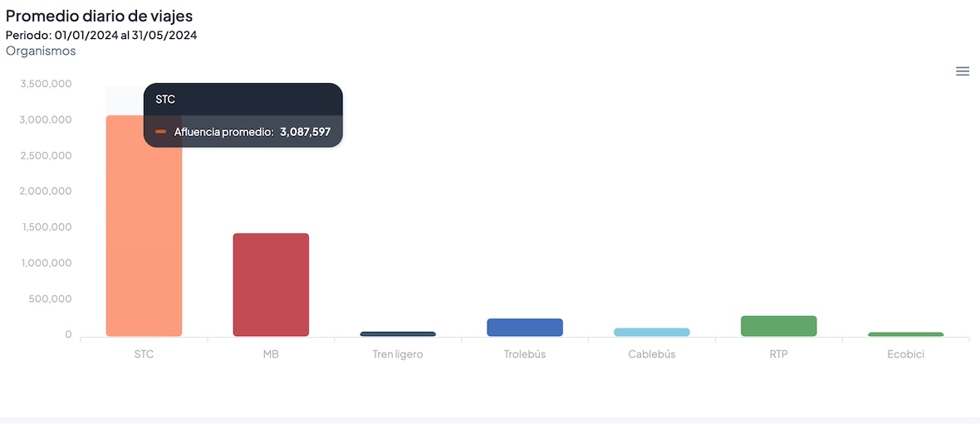Click the MB axis label

coord(271,354)
